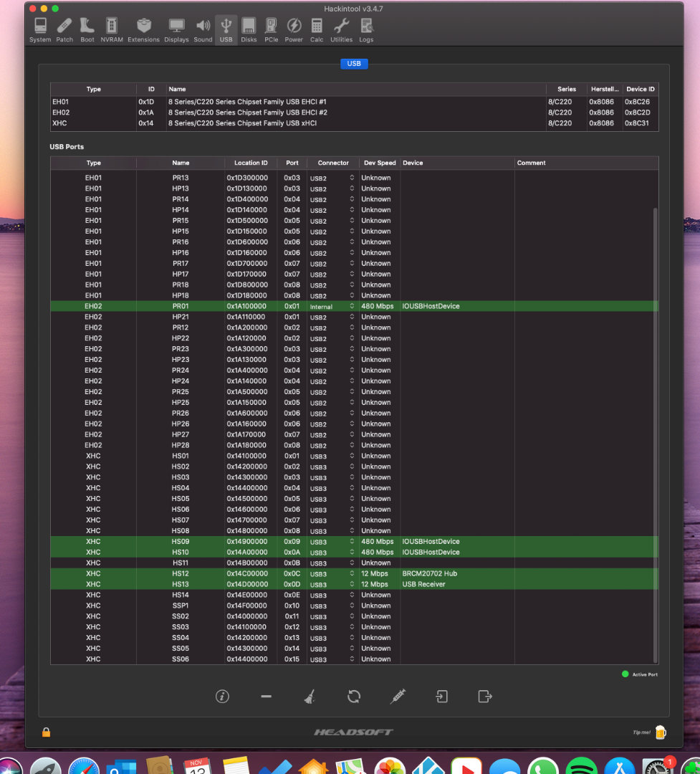Click comment cell of HS12 row
Image resolution: width=700 pixels, height=774 pixels.
586,573
